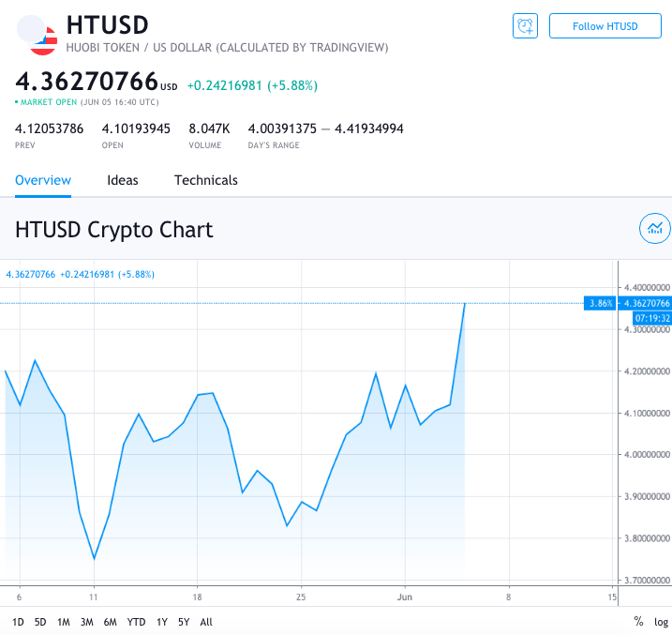This screenshot has width=672, height=635.
Task: Select the 1D time range
Action: tap(18, 622)
